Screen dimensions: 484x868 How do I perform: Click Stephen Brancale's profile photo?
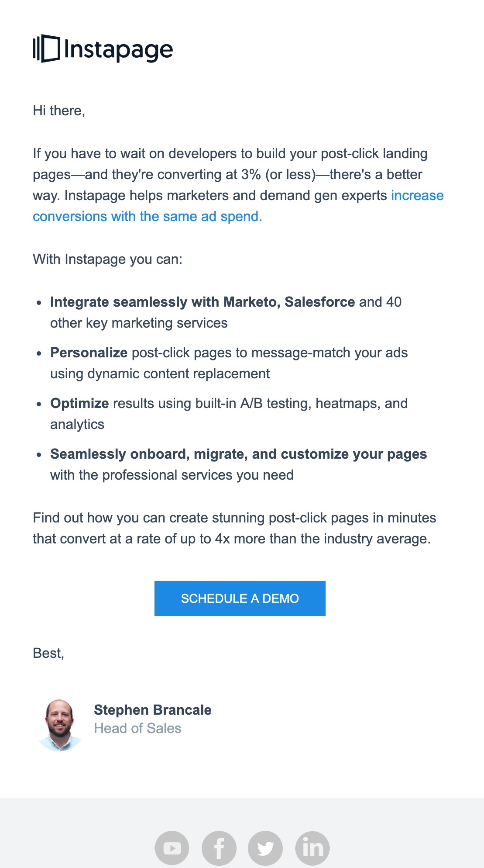tap(60, 725)
